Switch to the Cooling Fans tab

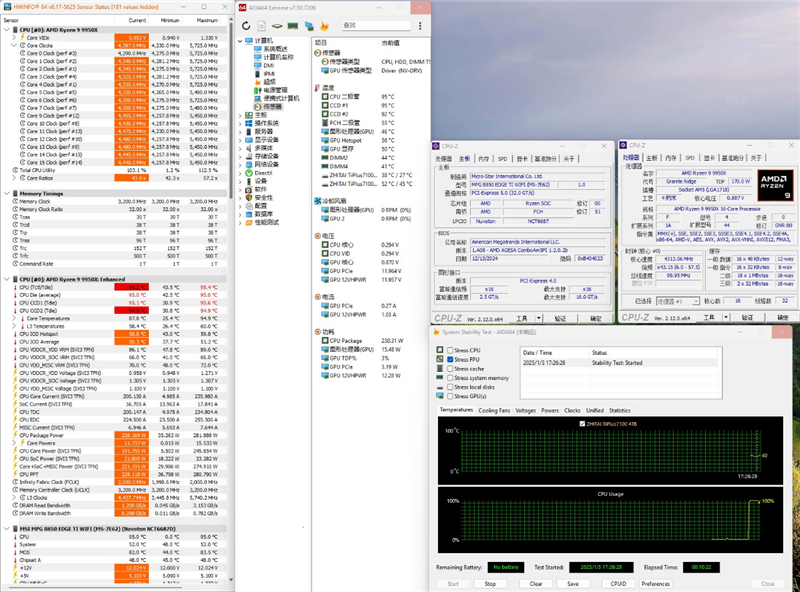pos(493,410)
